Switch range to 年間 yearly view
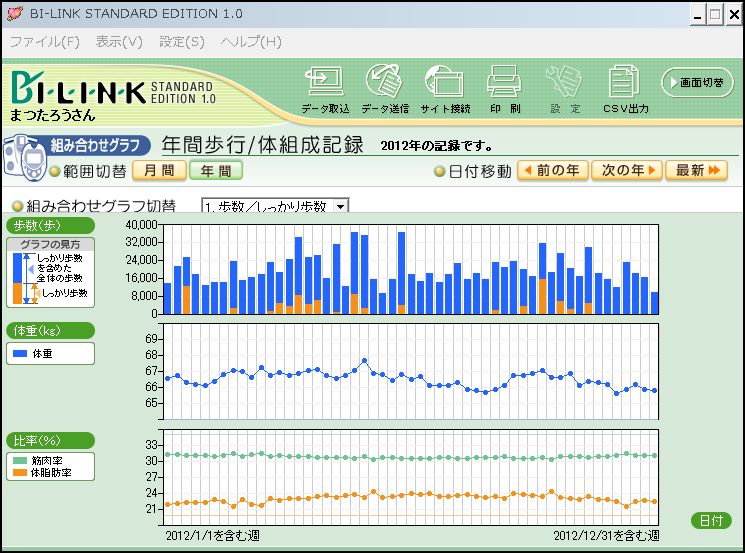Image resolution: width=745 pixels, height=553 pixels. [216, 171]
